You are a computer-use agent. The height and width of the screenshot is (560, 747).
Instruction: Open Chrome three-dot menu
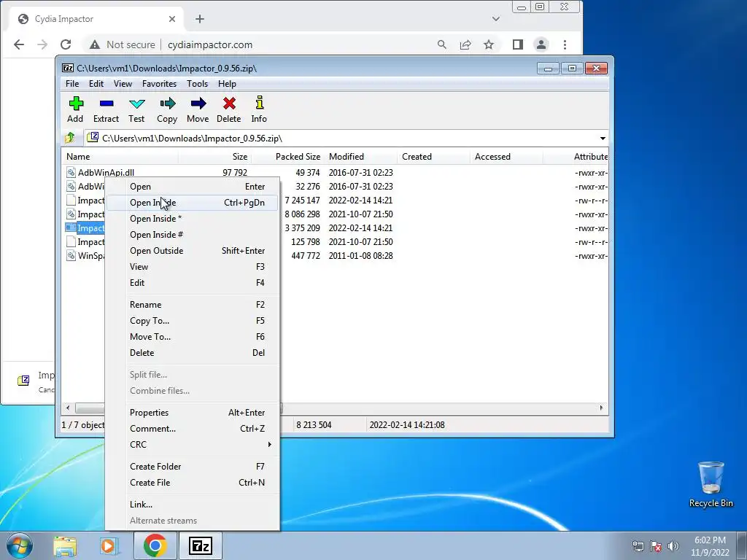(x=565, y=44)
